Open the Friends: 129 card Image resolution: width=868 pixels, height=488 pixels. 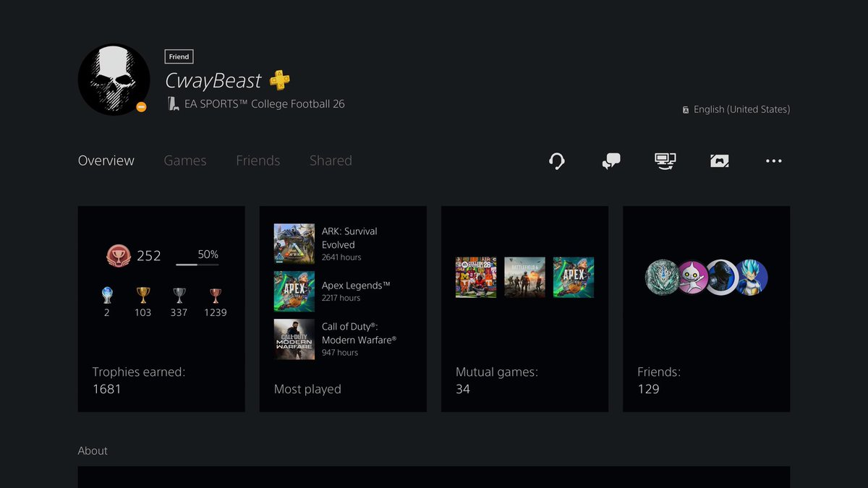click(x=706, y=309)
